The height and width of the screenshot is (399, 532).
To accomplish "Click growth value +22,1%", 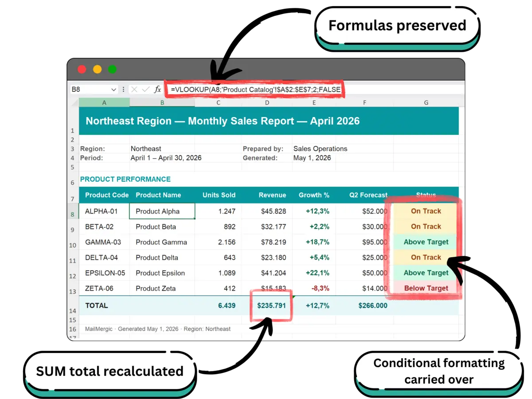I will pyautogui.click(x=314, y=273).
